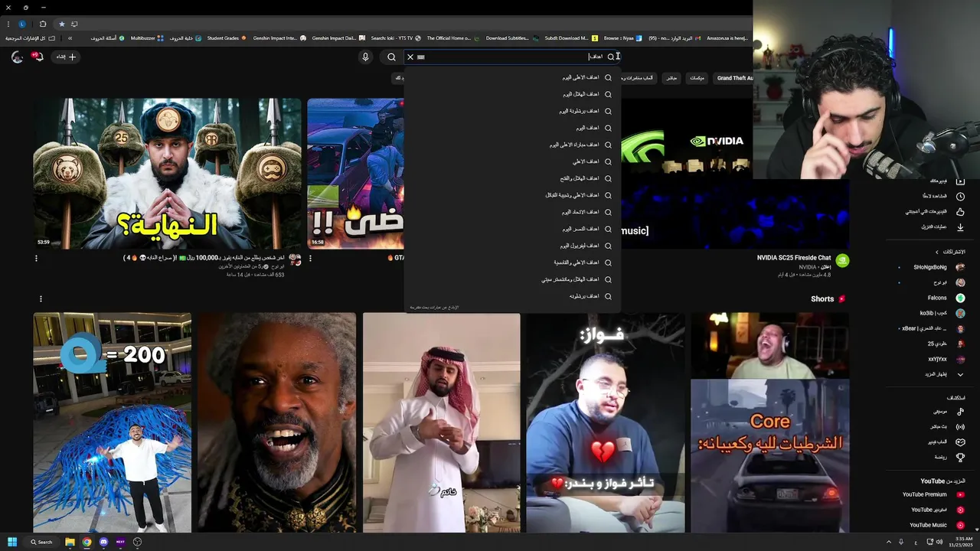Select suggestion اهداف الاهلي اليوم
The height and width of the screenshot is (551, 980).
click(511, 77)
